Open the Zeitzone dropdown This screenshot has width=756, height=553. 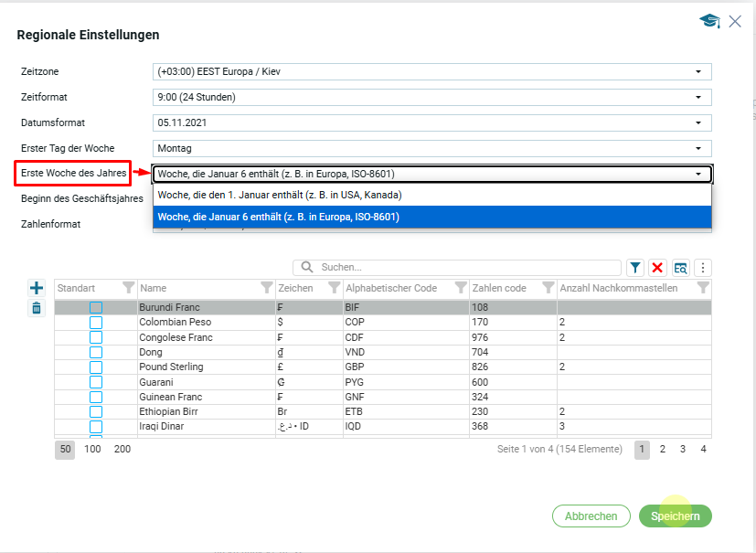click(x=431, y=71)
